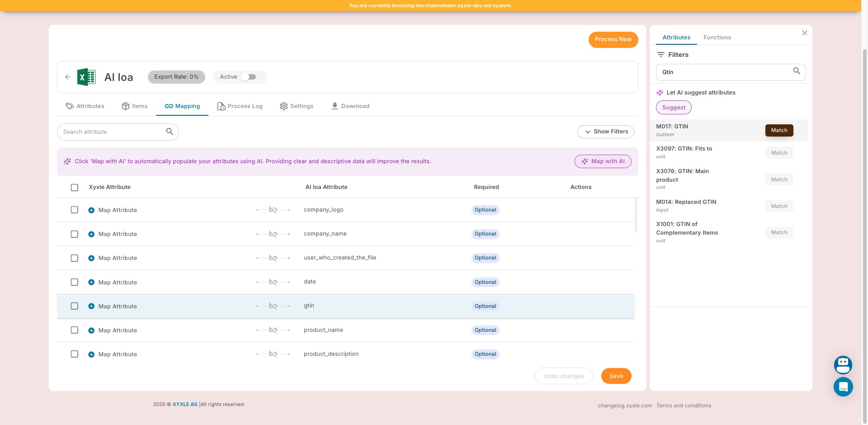Open the Functions tab
The image size is (868, 425).
pos(717,38)
